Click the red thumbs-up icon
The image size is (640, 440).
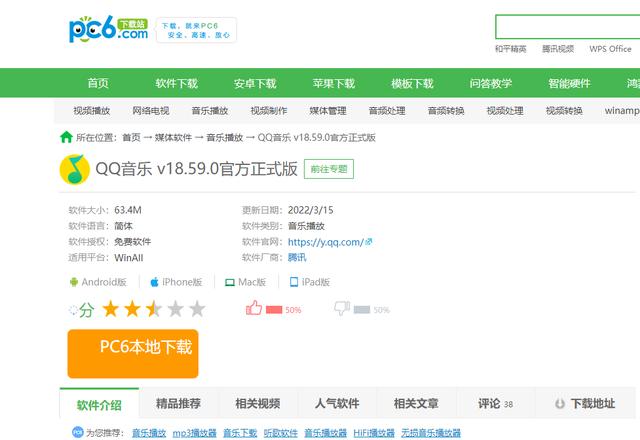[x=254, y=308]
